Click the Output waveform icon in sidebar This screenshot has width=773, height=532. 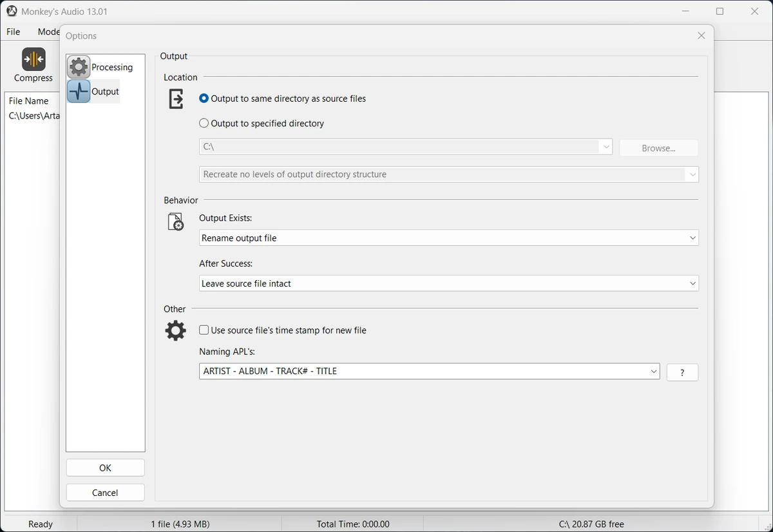[79, 91]
